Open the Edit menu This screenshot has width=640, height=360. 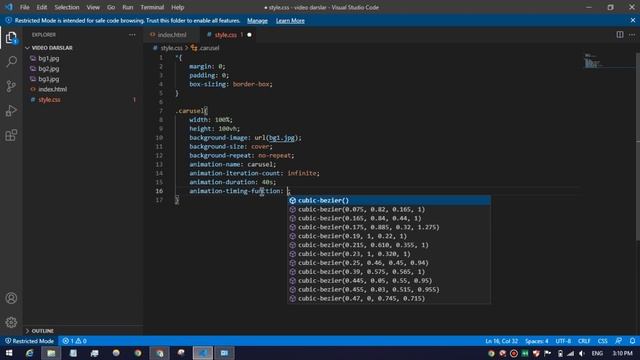click(x=42, y=7)
